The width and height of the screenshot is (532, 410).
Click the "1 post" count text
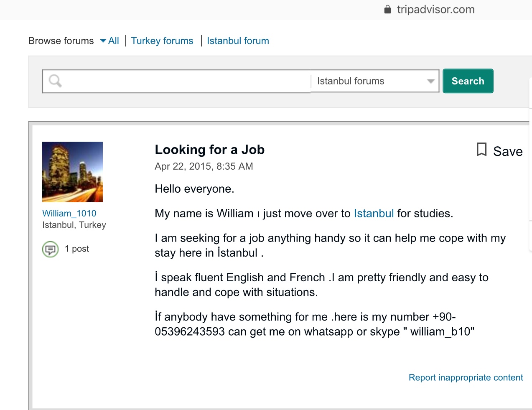[77, 249]
